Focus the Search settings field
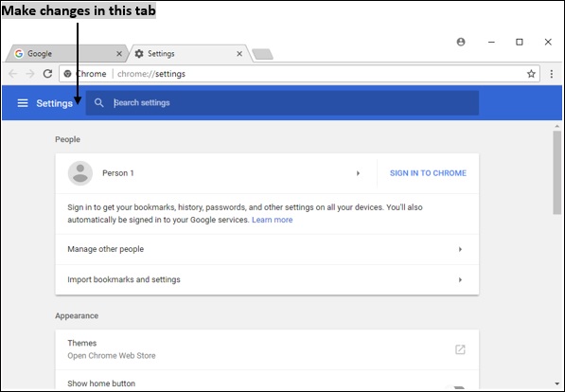The width and height of the screenshot is (565, 392). tap(282, 103)
